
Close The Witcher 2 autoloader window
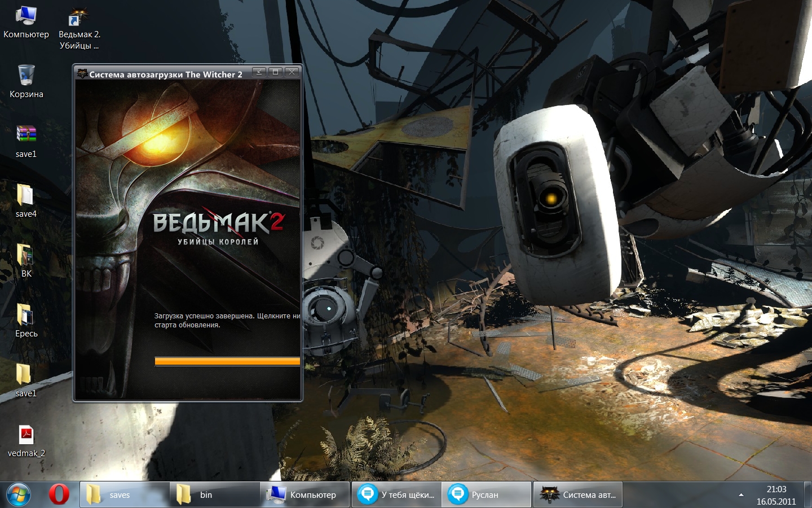point(292,72)
